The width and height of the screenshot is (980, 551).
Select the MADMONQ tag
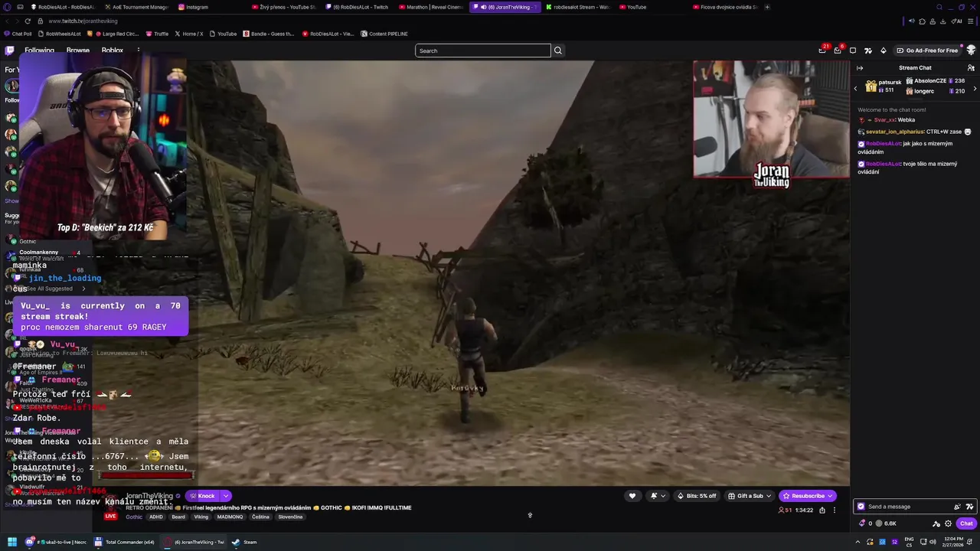tap(230, 517)
